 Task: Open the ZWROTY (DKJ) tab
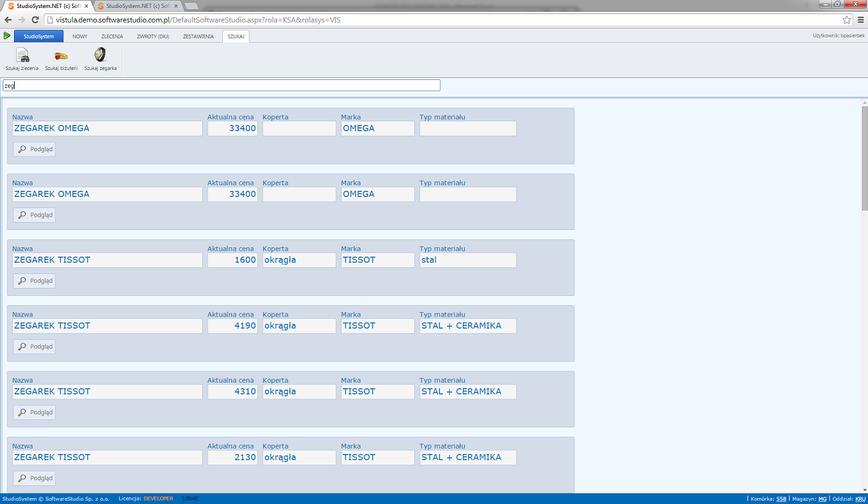153,37
